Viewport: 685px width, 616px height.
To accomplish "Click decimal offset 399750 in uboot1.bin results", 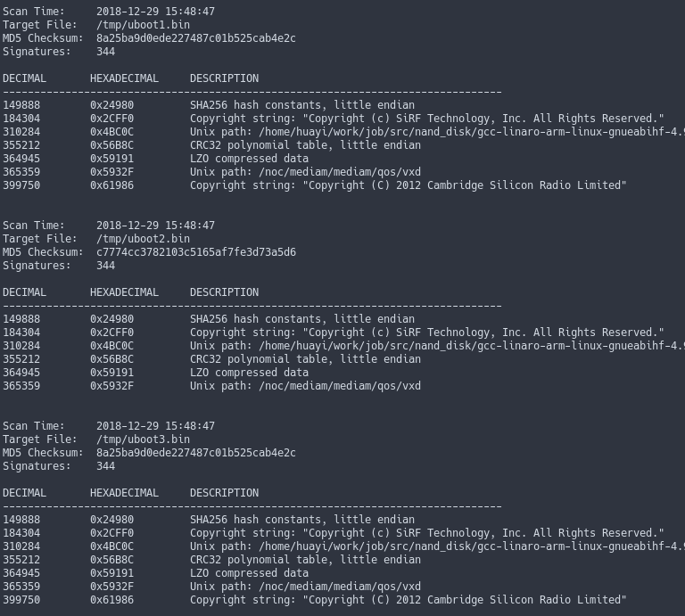I will (x=21, y=185).
